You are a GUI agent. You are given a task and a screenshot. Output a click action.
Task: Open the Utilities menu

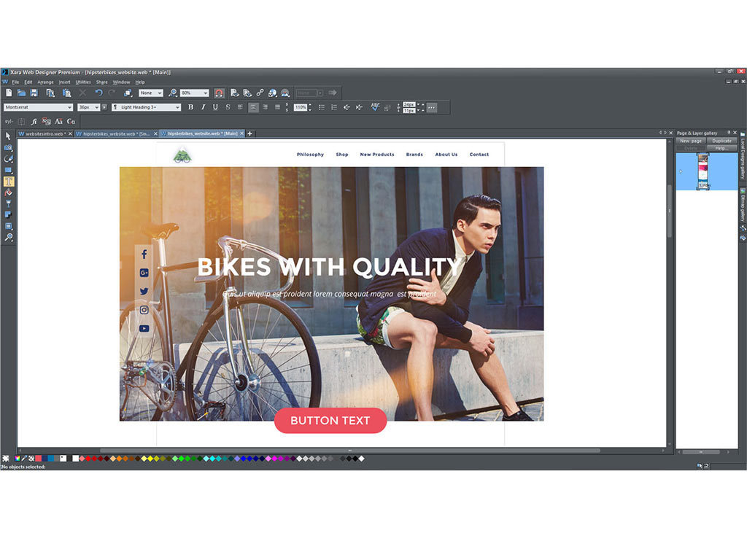pyautogui.click(x=83, y=82)
